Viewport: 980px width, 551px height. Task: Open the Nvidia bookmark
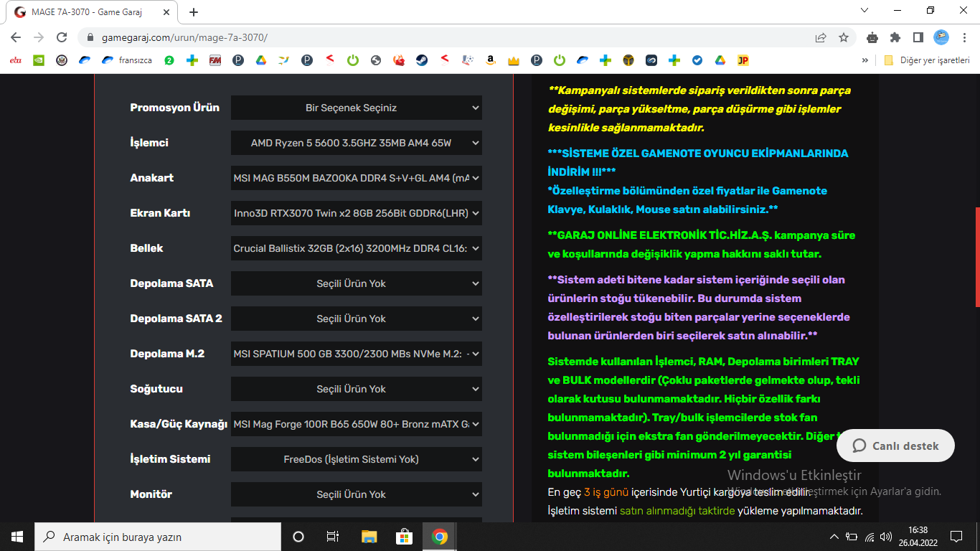(x=39, y=60)
